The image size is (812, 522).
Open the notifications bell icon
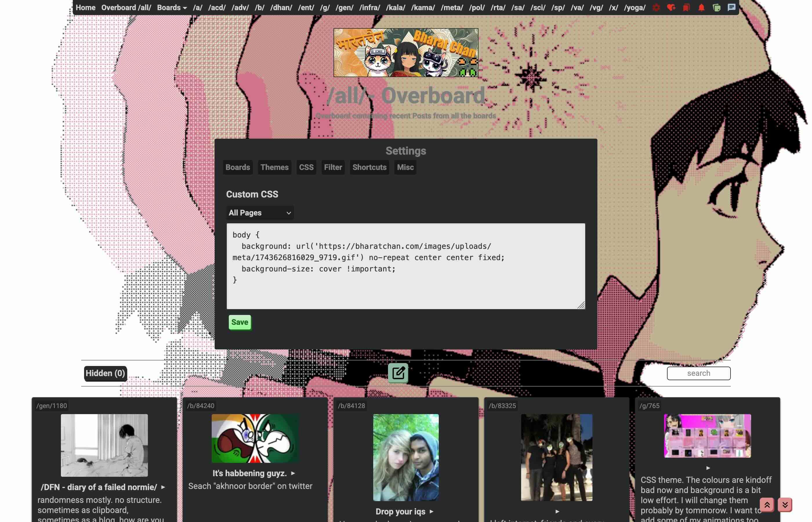pos(701,8)
